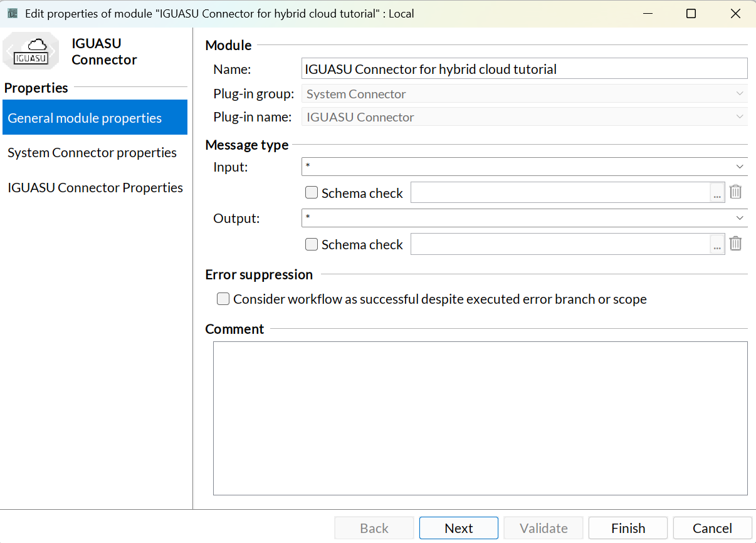Click the IGUASU Connector title text

[x=104, y=51]
